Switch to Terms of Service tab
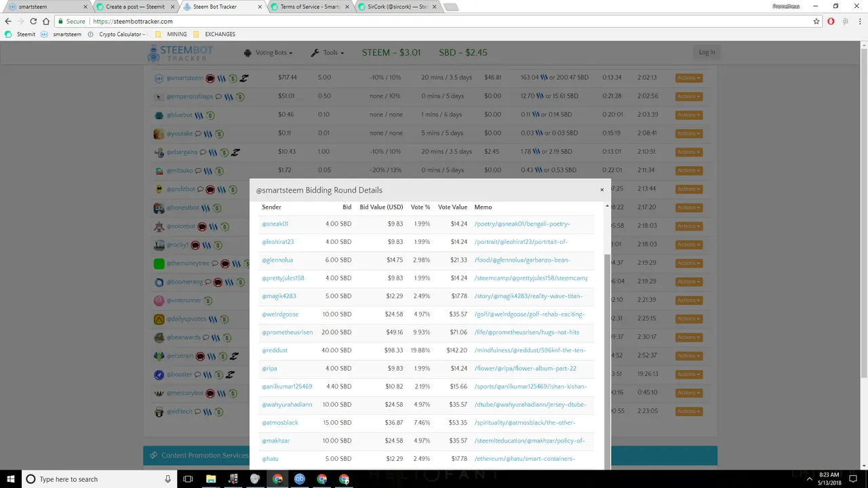This screenshot has width=868, height=488. click(x=309, y=7)
